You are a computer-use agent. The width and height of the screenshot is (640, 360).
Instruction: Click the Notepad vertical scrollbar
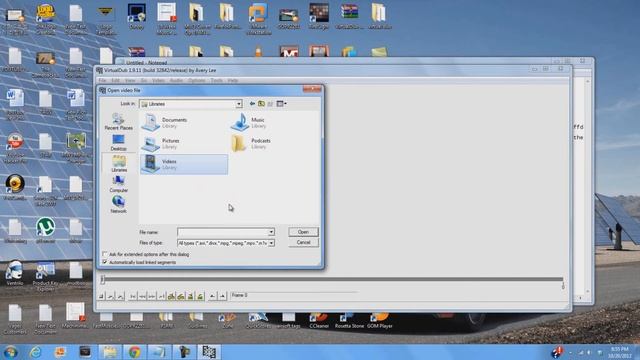pos(588,186)
